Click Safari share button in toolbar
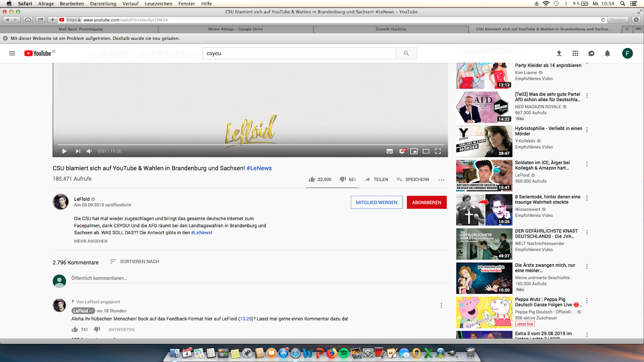This screenshot has width=644, height=362. 40,20
